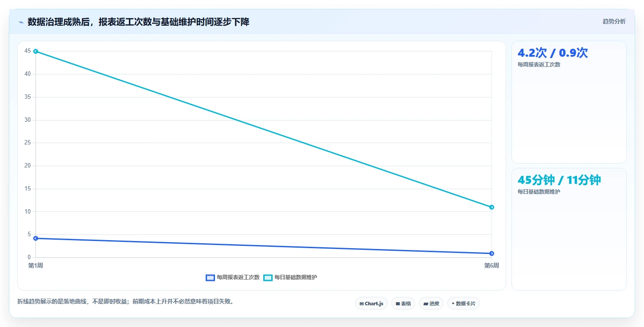644x327 pixels.
Task: Click the 趋势分析 label in header
Action: click(x=614, y=21)
